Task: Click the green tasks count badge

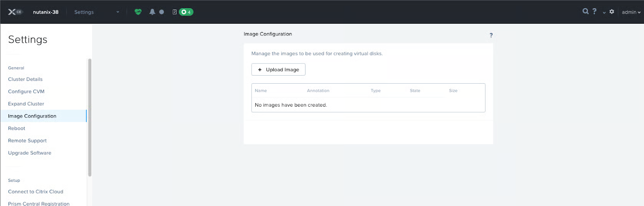Action: [x=186, y=12]
